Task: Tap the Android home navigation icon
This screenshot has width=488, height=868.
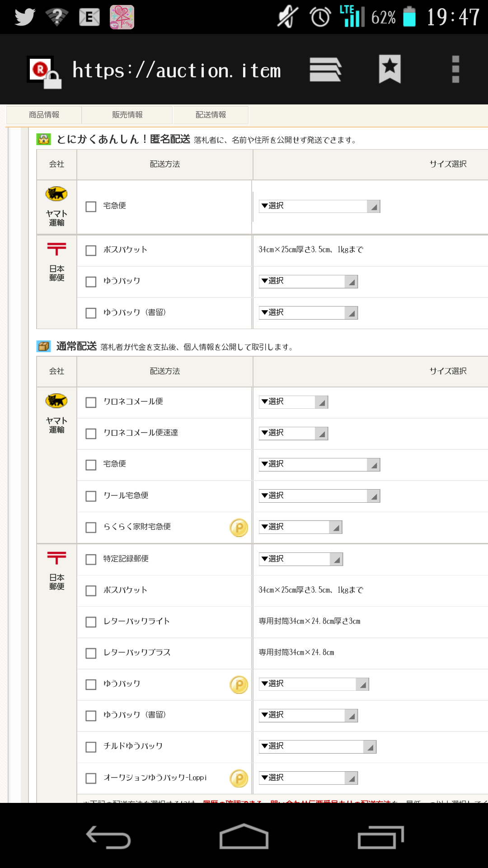Action: click(244, 836)
